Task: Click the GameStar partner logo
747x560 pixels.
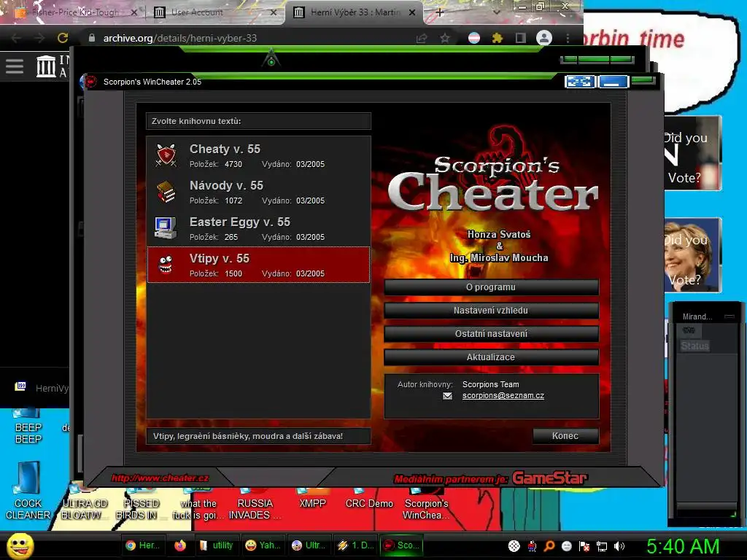Action: 550,478
